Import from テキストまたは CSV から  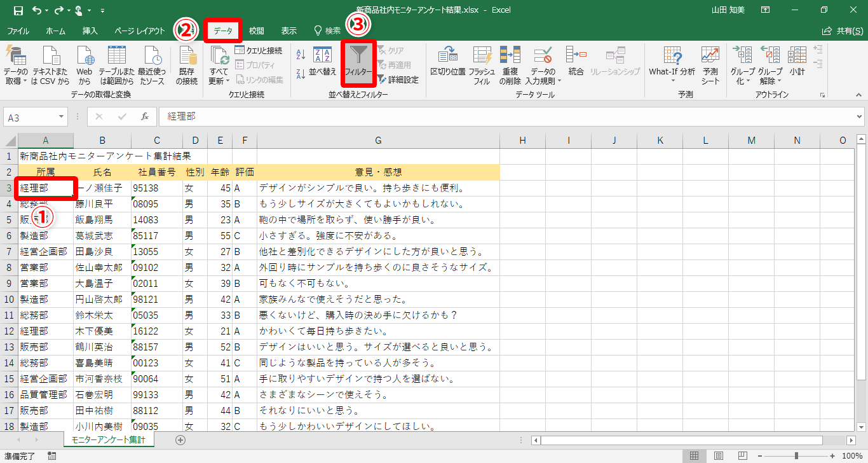point(51,66)
